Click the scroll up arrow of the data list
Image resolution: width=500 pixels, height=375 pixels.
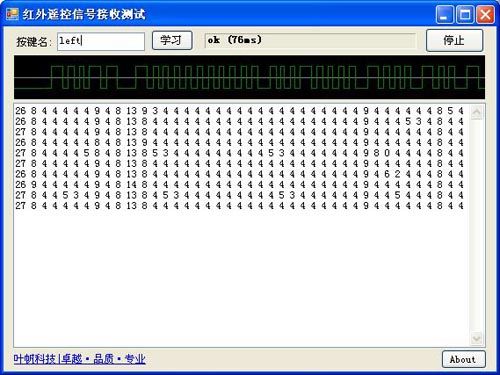point(477,112)
